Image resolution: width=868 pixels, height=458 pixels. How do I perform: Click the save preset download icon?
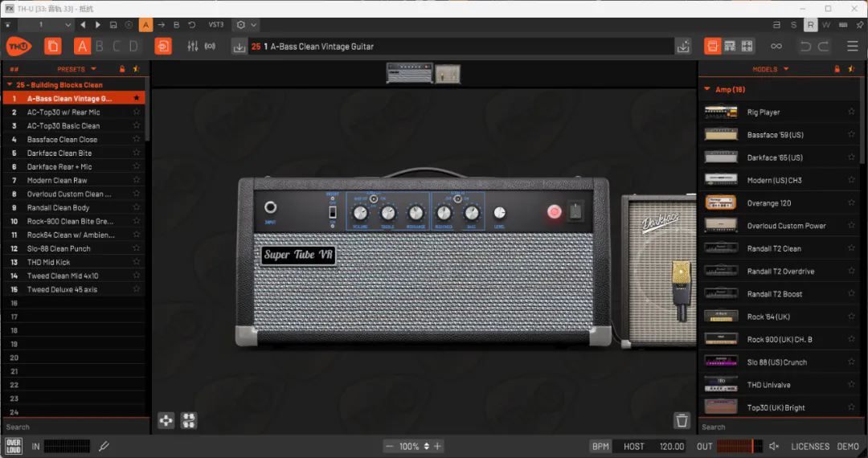pyautogui.click(x=239, y=47)
